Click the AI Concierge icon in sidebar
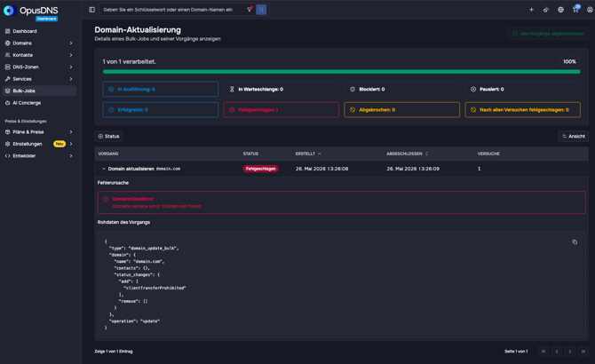595x364 pixels. coord(8,103)
